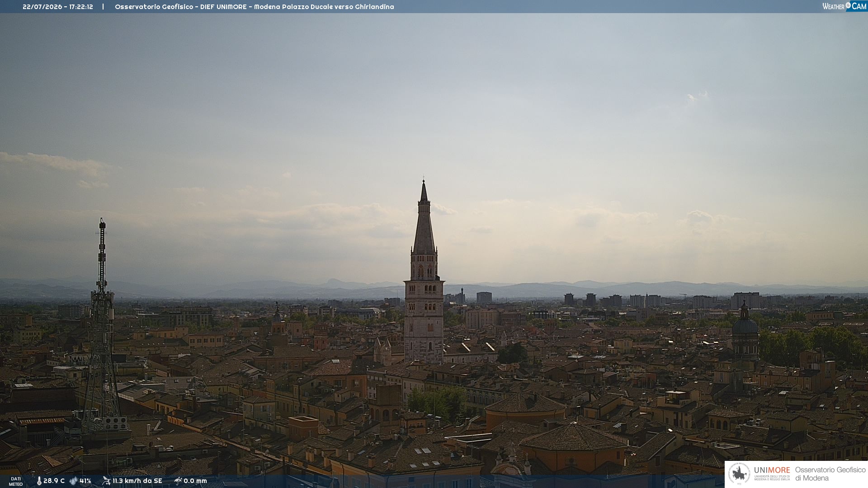The image size is (868, 488).
Task: Click the 11.3 km/h da SE wind reading
Action: 137,481
